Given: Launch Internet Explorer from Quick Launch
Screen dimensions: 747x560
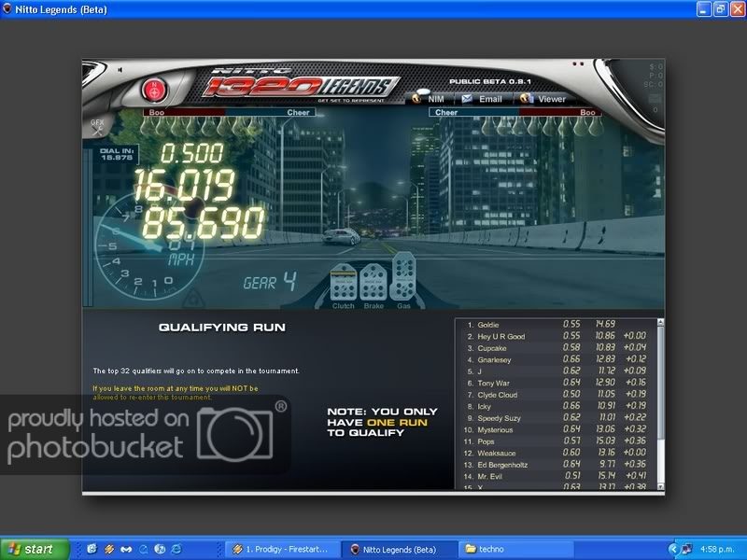Looking at the screenshot, I should tap(176, 549).
